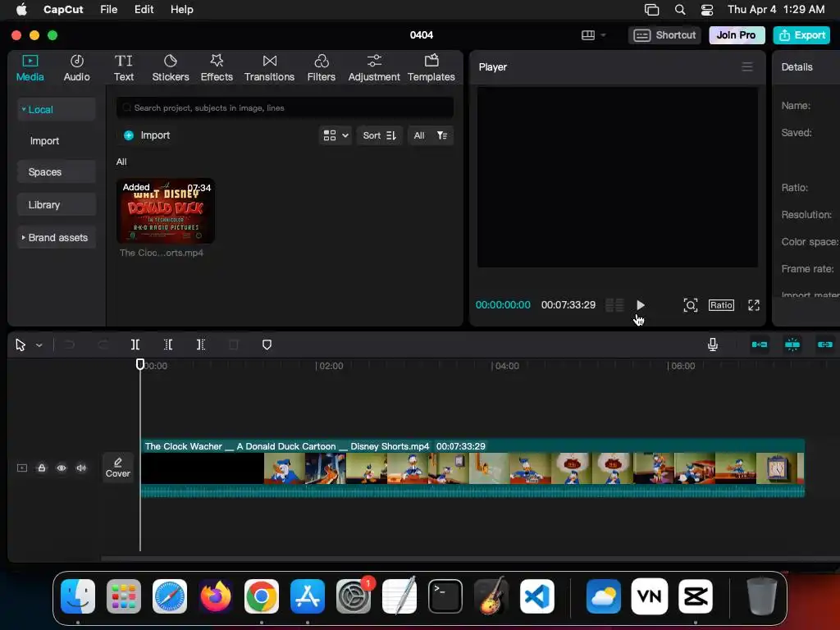840x630 pixels.
Task: Add a marker with shield icon
Action: (267, 345)
